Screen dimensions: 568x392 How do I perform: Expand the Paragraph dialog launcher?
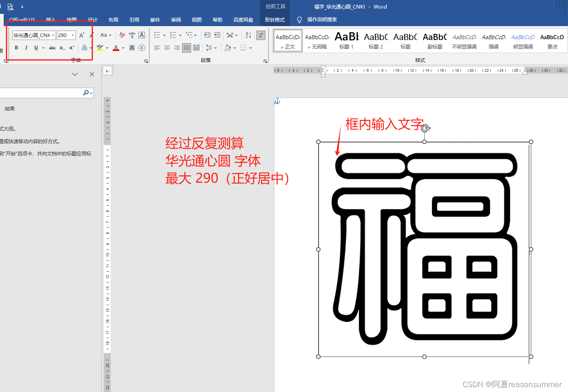pos(265,61)
